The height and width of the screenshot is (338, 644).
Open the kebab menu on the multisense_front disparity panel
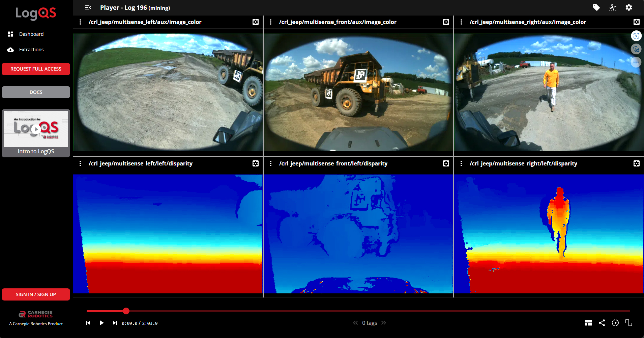(271, 163)
